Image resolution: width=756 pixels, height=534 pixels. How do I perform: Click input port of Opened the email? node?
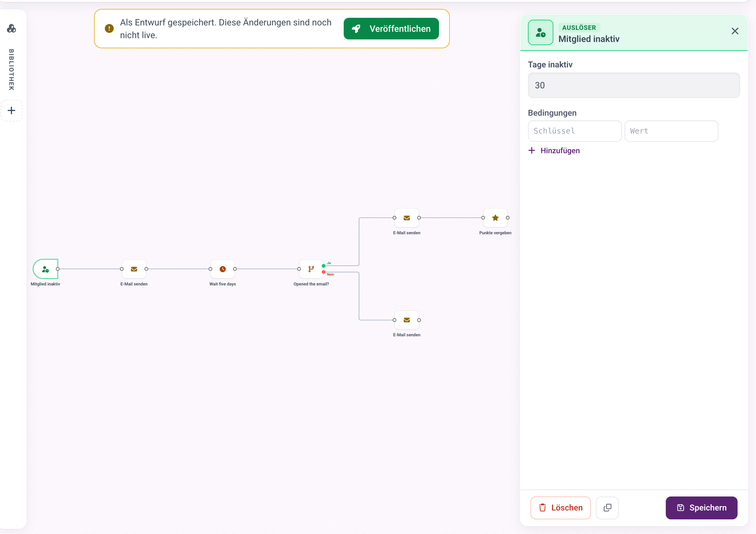coord(299,269)
